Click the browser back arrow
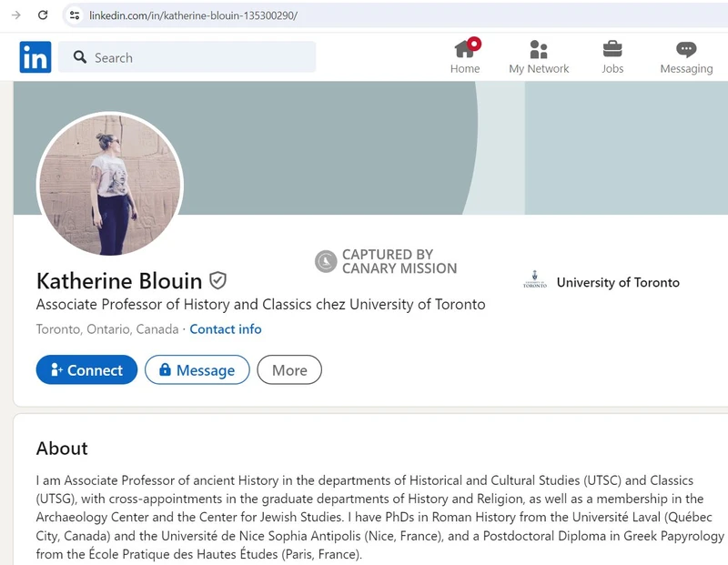 (x=15, y=15)
